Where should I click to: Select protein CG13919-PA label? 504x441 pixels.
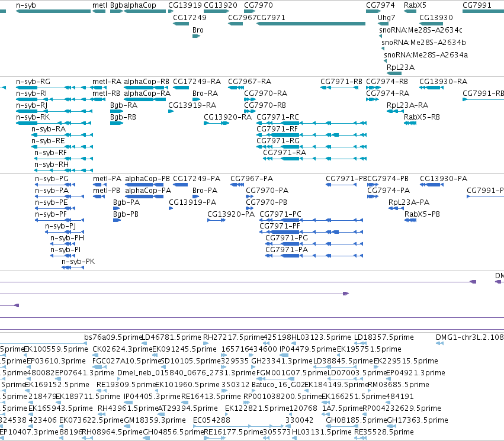192,202
